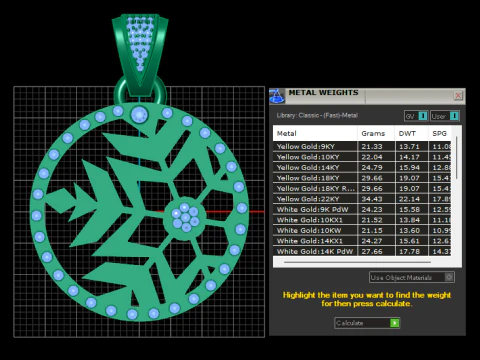Toggle the Use Object Materials option
480x360 pixels.
click(412, 277)
